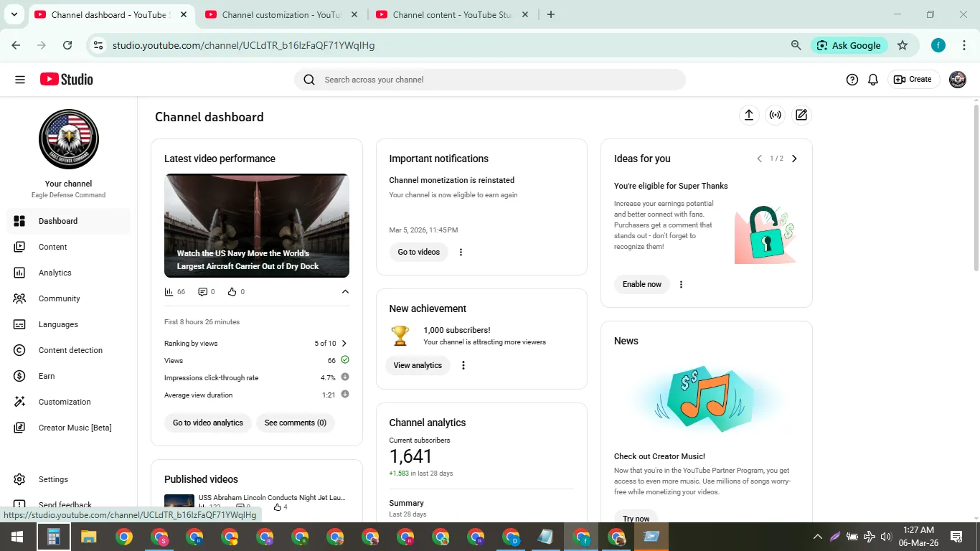The image size is (980, 551).
Task: Open the notifications bell icon
Action: (x=873, y=80)
